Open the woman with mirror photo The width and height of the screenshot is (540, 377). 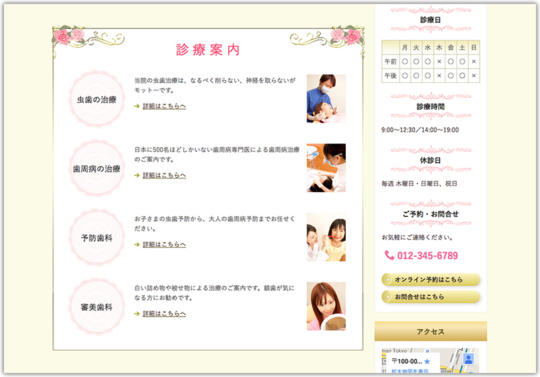[326, 306]
